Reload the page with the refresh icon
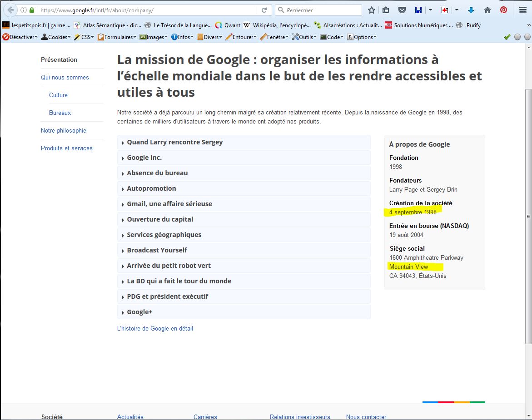Image resolution: width=532 pixels, height=420 pixels. pyautogui.click(x=264, y=10)
